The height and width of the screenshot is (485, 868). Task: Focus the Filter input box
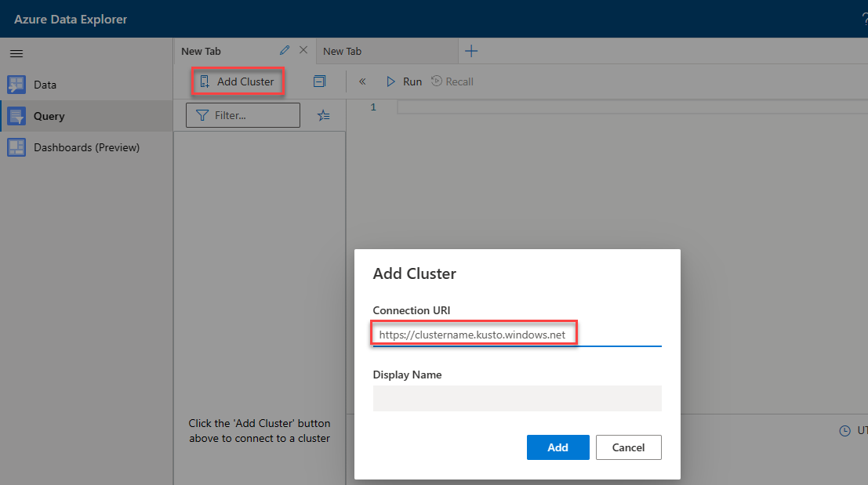point(243,115)
